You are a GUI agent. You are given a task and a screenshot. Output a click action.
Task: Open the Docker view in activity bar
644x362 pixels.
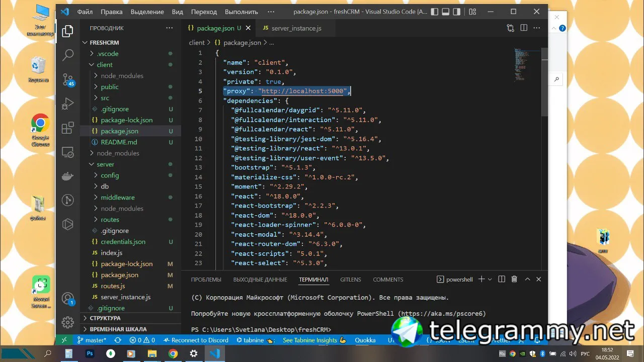point(68,176)
